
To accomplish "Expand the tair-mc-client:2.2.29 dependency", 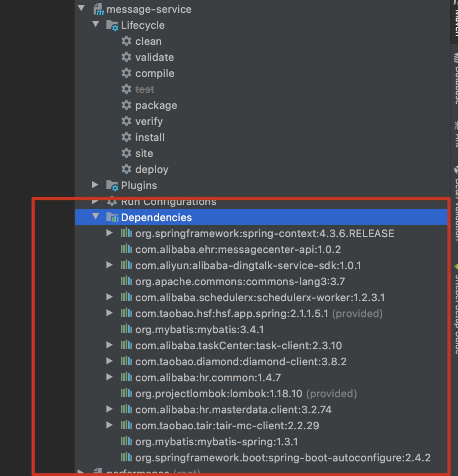I will [110, 425].
